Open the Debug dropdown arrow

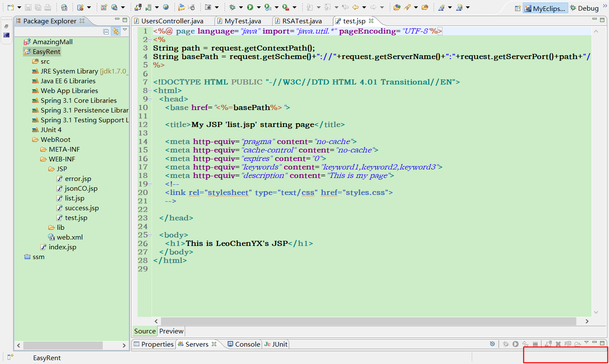pos(241,8)
